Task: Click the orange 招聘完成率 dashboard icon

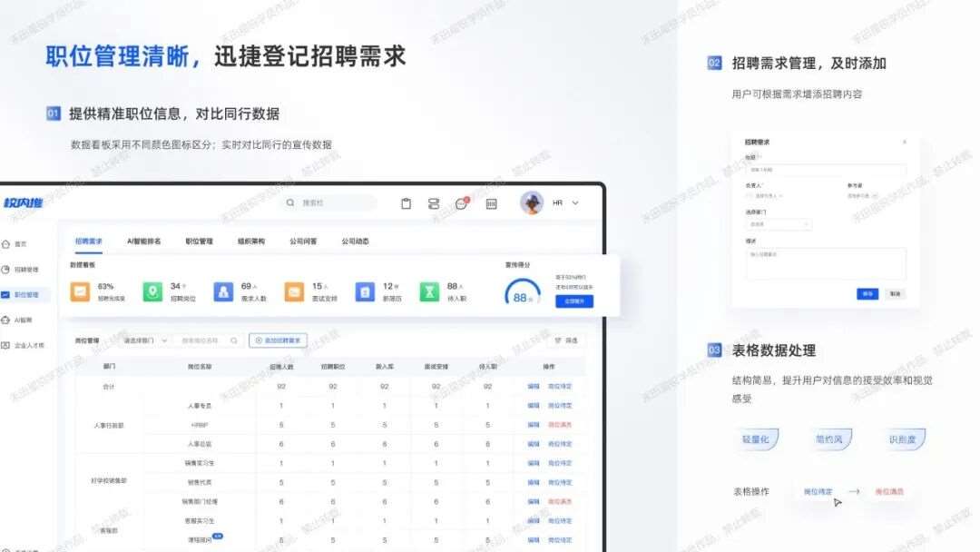Action: coord(82,291)
